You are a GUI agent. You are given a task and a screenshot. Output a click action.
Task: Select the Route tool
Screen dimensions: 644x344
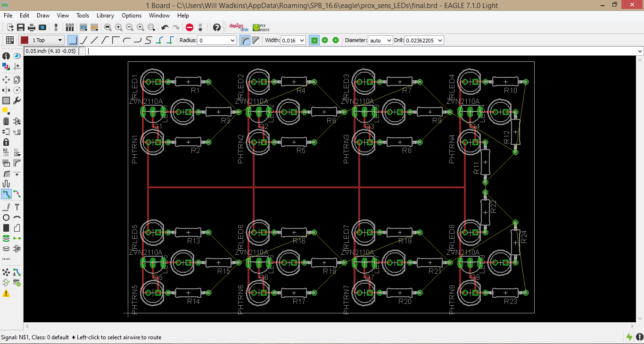pyautogui.click(x=6, y=193)
